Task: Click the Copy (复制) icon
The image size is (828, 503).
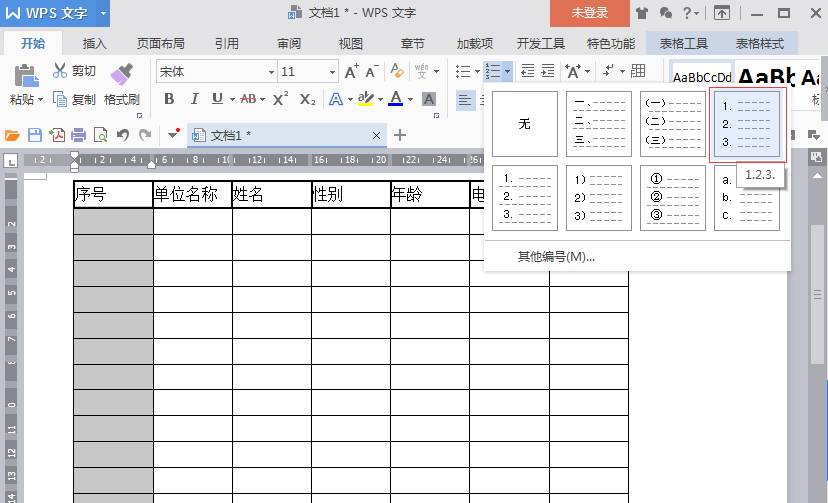Action: pos(60,99)
